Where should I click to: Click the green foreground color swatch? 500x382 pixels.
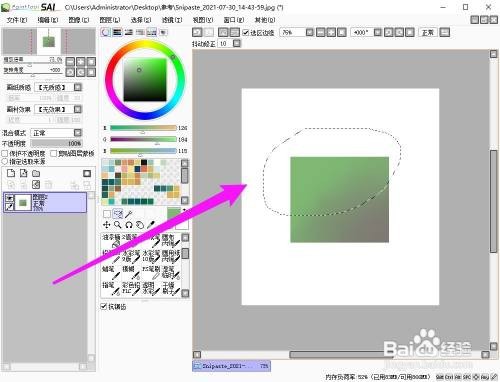174,214
